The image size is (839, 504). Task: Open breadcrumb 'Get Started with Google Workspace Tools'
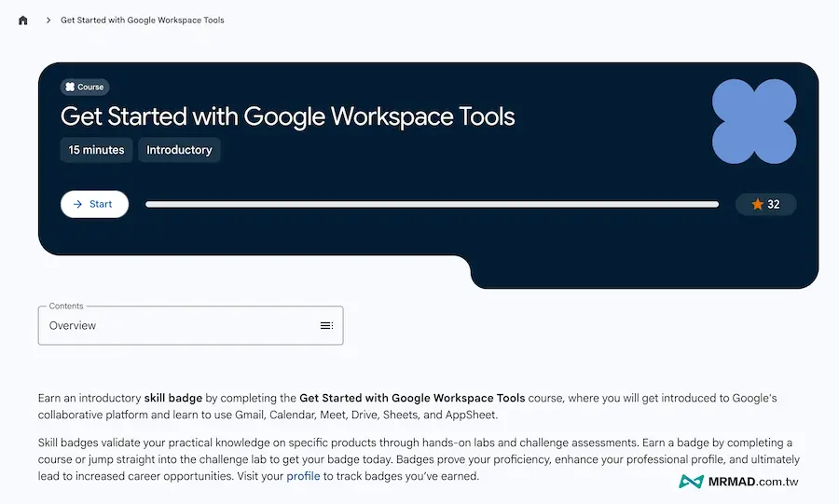(x=143, y=20)
